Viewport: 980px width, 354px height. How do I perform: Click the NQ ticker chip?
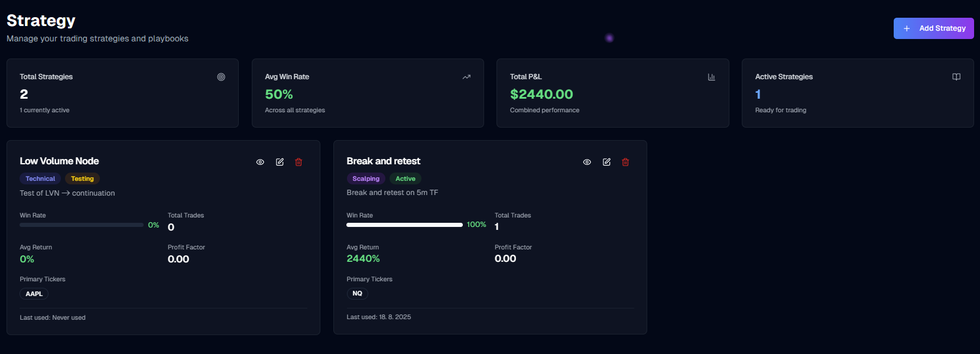(357, 293)
